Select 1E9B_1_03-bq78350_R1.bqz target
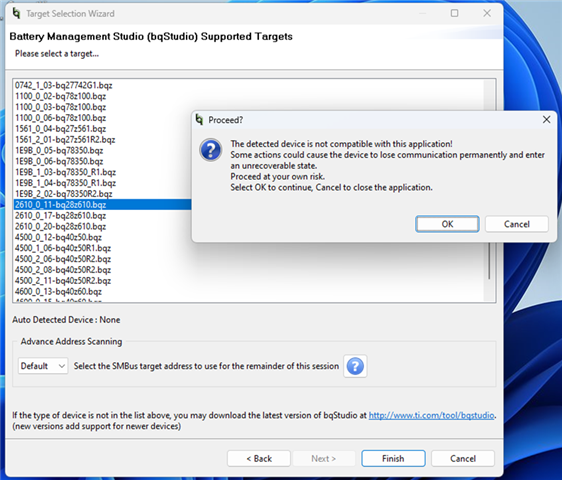The image size is (562, 480). pyautogui.click(x=65, y=172)
